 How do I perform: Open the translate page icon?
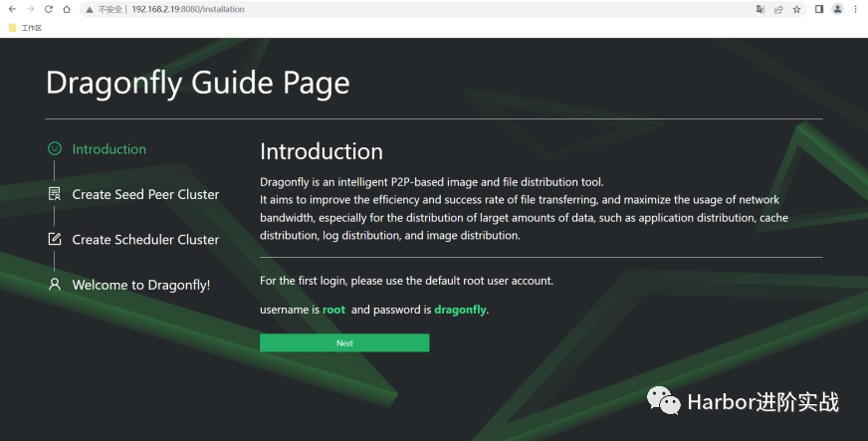(x=760, y=9)
